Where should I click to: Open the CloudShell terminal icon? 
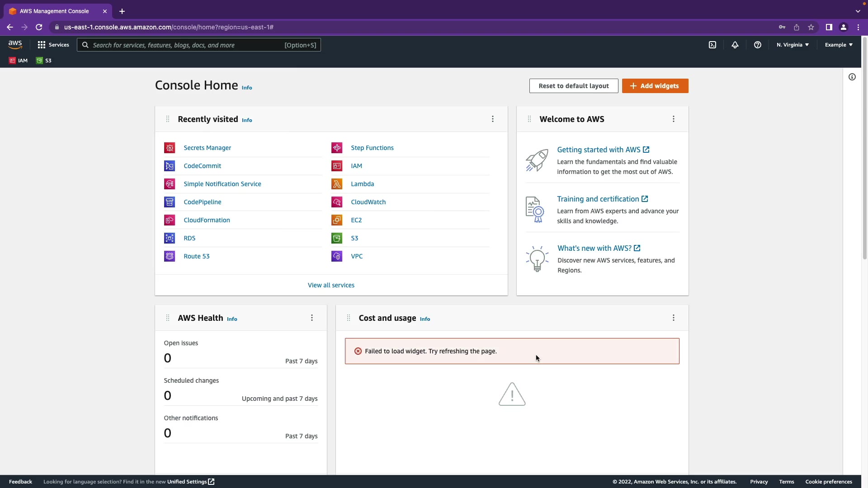[x=712, y=45]
